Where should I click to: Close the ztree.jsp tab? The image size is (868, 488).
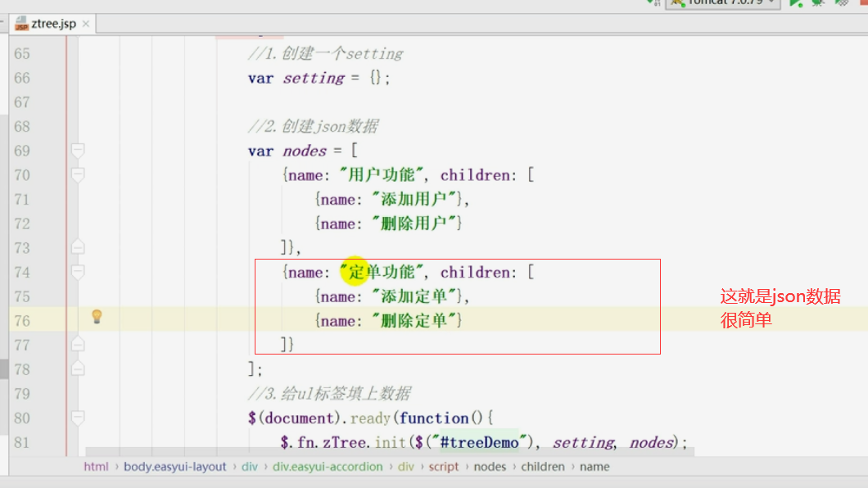point(86,24)
